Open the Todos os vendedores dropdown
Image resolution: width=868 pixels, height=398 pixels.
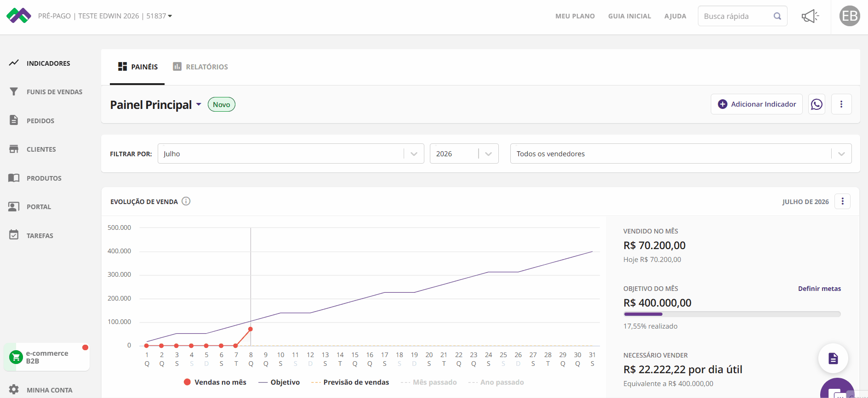680,154
